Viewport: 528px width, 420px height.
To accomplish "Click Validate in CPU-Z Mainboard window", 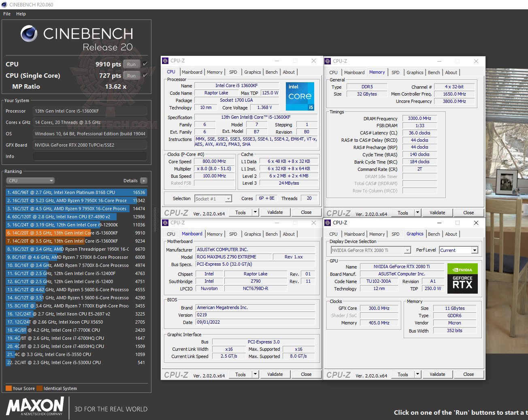I will pyautogui.click(x=275, y=374).
